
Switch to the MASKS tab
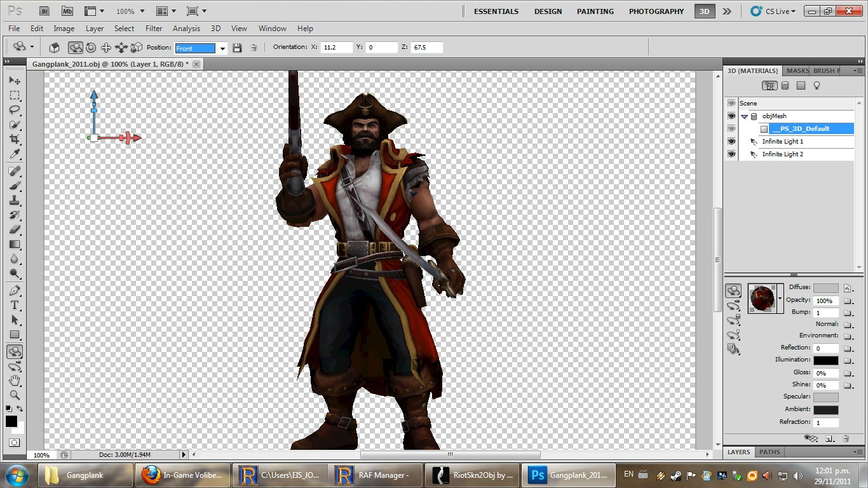[x=797, y=71]
